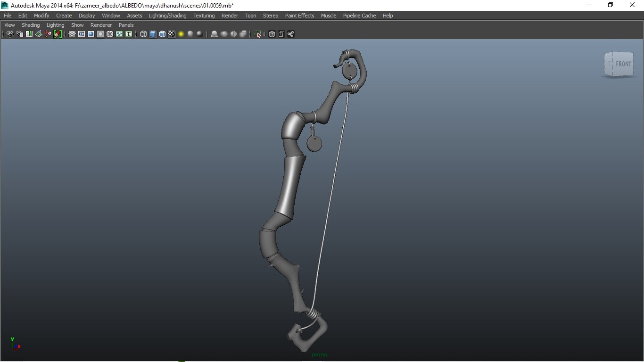Viewport: 644px width, 362px height.
Task: Toggle 2D pan and zoom
Action: [48, 34]
